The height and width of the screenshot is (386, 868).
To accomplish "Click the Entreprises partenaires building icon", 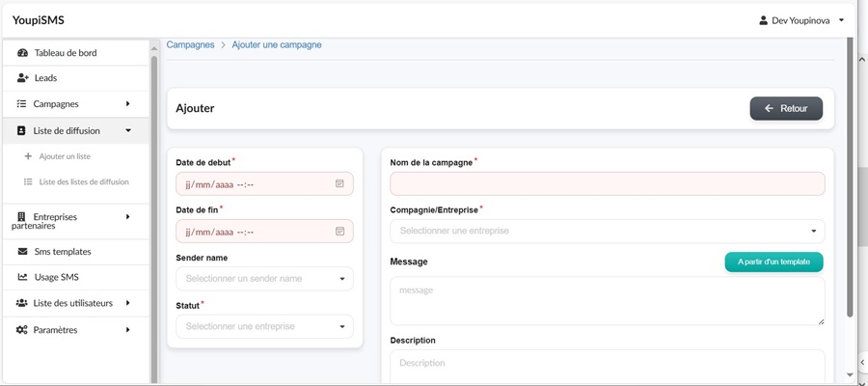I will coord(21,216).
